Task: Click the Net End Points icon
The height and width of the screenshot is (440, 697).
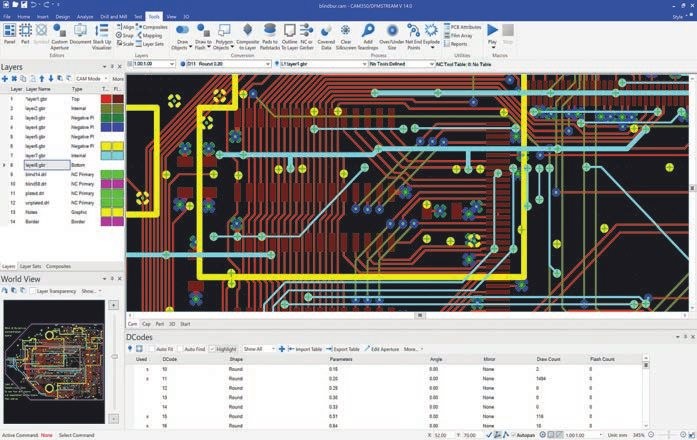Action: pos(413,37)
